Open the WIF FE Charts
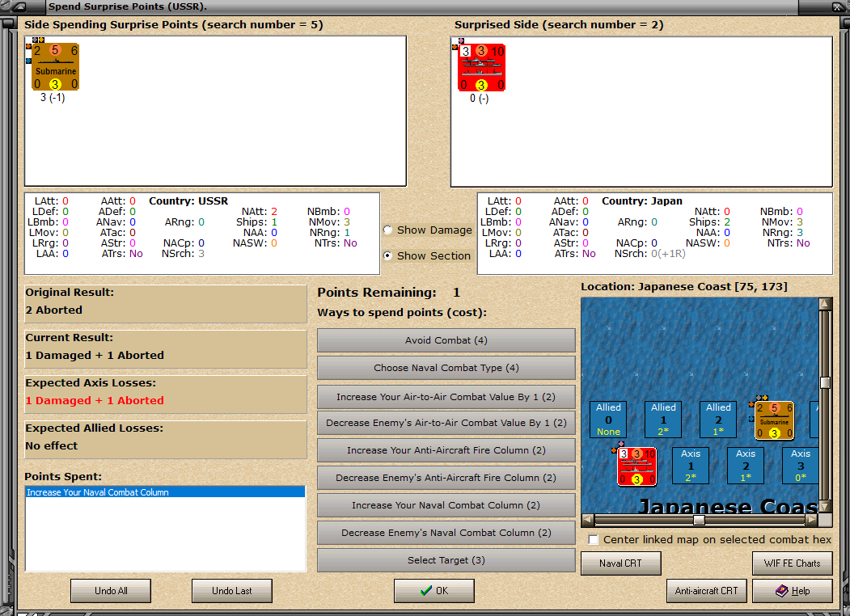The image size is (850, 616). tap(792, 563)
